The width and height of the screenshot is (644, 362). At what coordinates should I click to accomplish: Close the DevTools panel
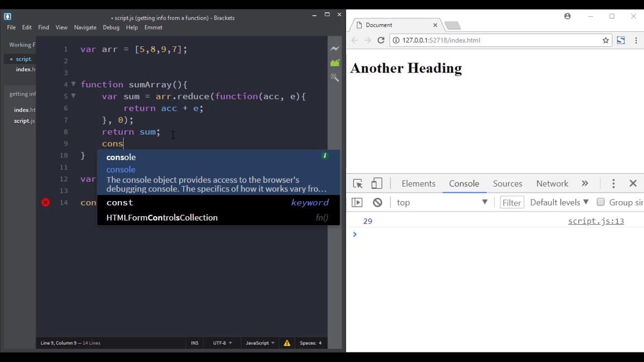[x=633, y=184]
